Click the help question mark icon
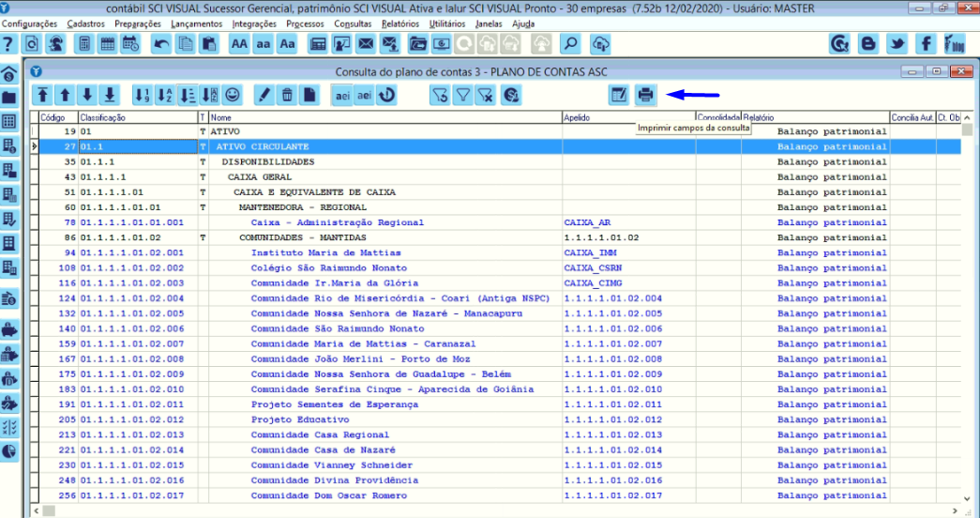The width and height of the screenshot is (980, 518). point(8,44)
